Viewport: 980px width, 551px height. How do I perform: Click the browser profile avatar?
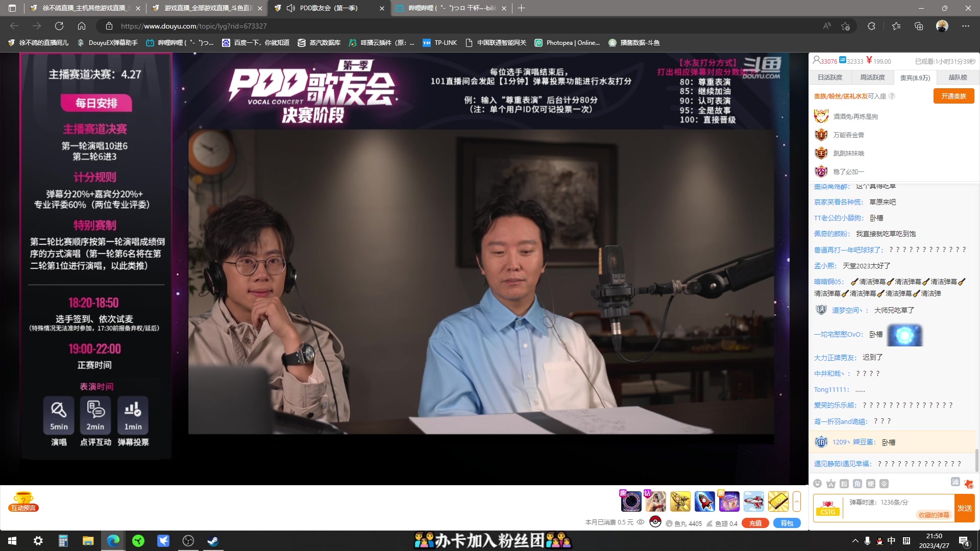pos(942,26)
